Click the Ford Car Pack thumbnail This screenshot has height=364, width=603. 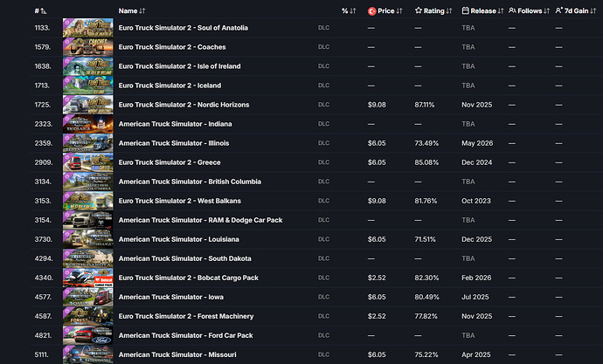coord(88,335)
